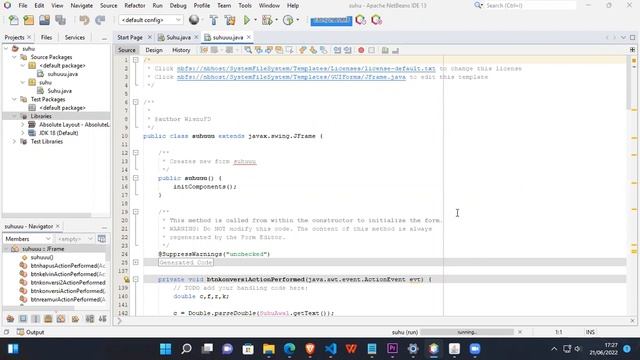Viewport: 640px width, 360px height.
Task: Click the Profile Project clock icon
Action: point(288,20)
